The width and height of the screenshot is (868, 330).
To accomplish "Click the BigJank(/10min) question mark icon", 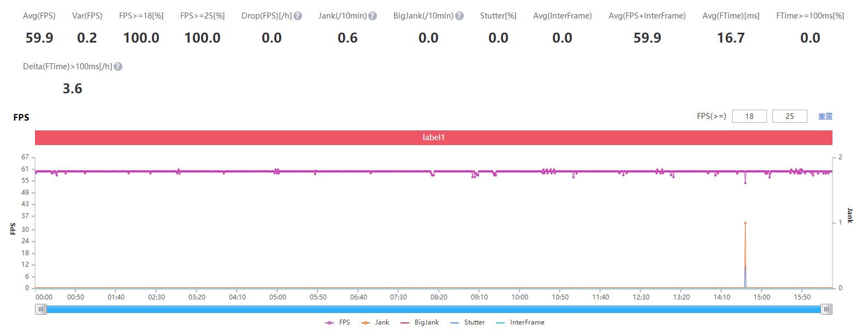I will tap(459, 16).
